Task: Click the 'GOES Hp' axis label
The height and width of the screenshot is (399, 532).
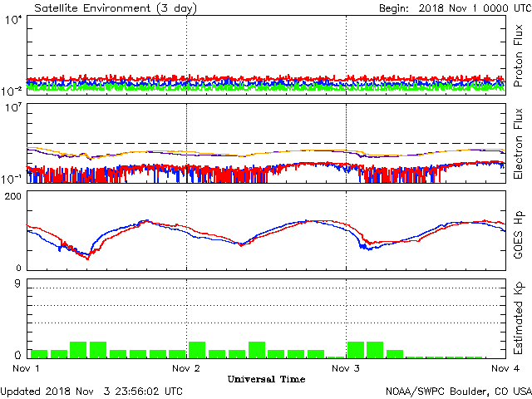Action: click(x=518, y=234)
